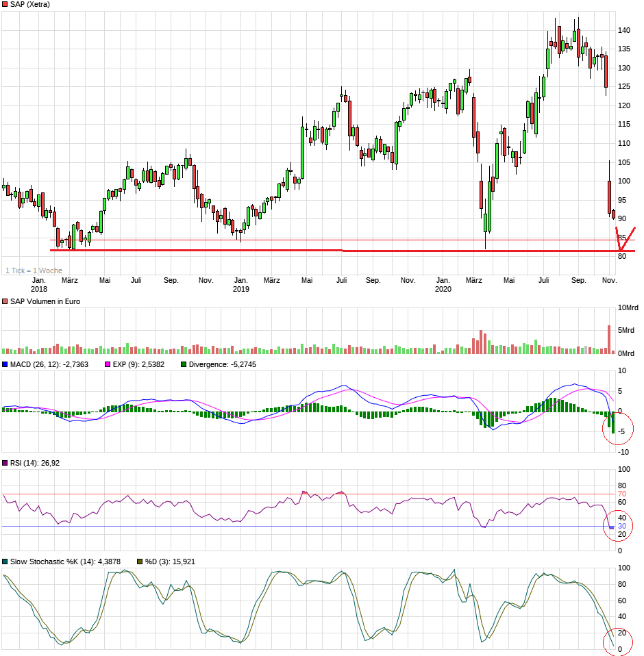This screenshot has height=656, width=644.
Task: Click the tallest red volume bar in November 2020
Action: (609, 339)
